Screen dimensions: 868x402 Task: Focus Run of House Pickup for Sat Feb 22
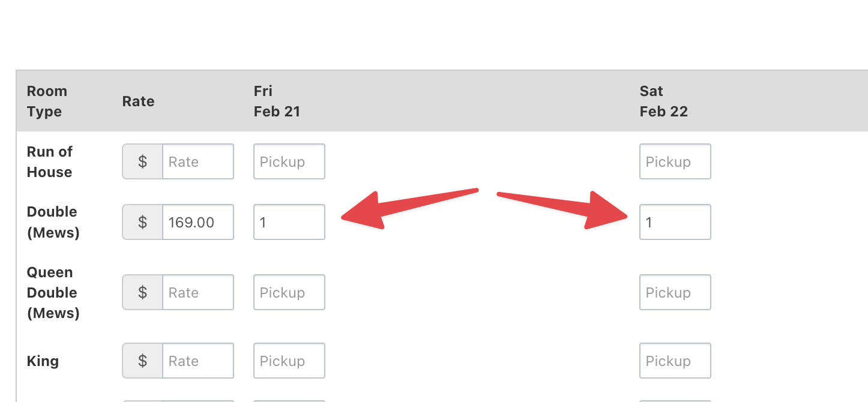pyautogui.click(x=675, y=161)
